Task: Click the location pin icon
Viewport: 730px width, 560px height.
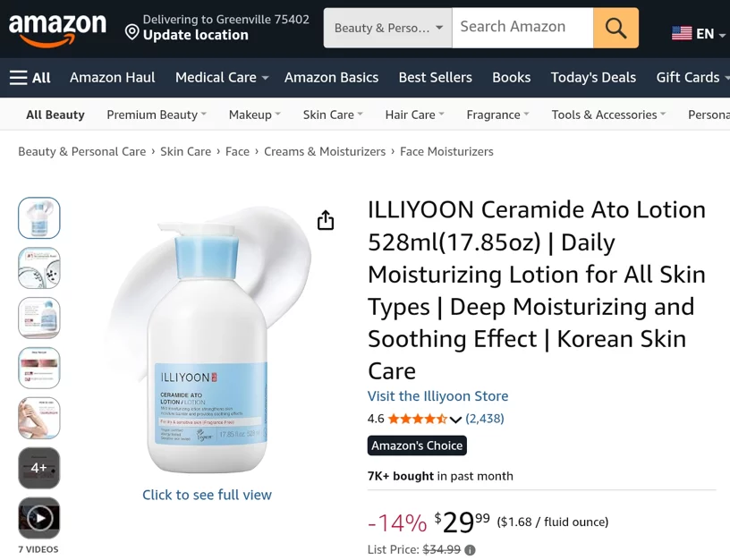Action: click(x=132, y=32)
